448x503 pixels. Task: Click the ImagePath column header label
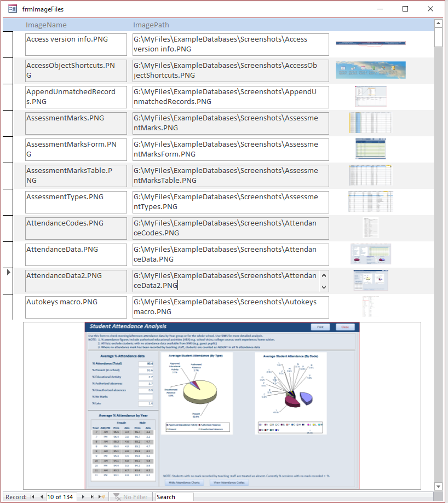pos(151,25)
